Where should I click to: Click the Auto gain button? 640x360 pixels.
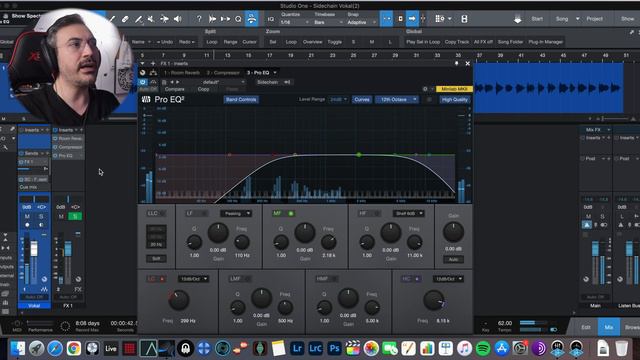pos(453,259)
